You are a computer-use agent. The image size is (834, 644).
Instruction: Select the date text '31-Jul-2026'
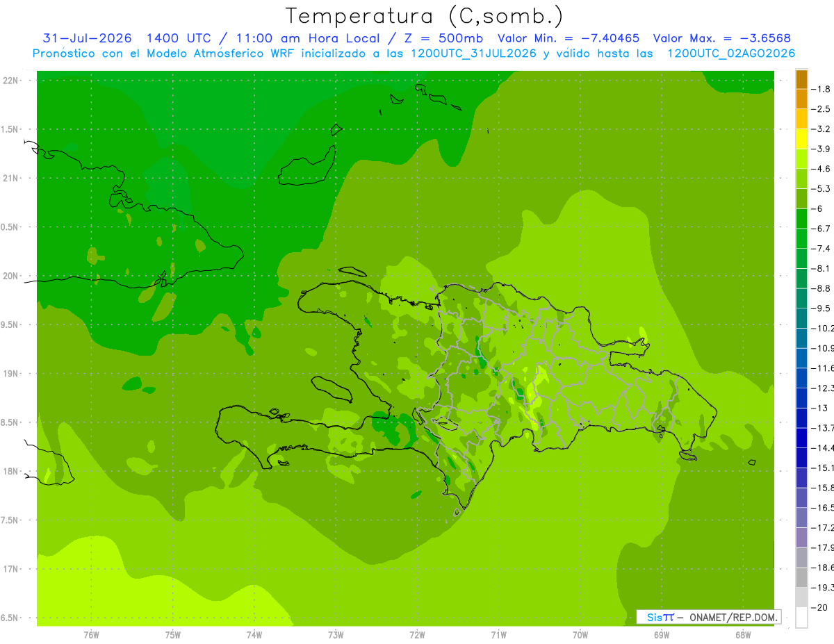coord(87,38)
